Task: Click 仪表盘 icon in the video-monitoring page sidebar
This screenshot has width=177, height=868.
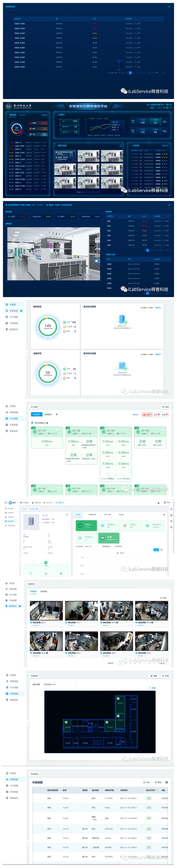Action: (x=6, y=583)
